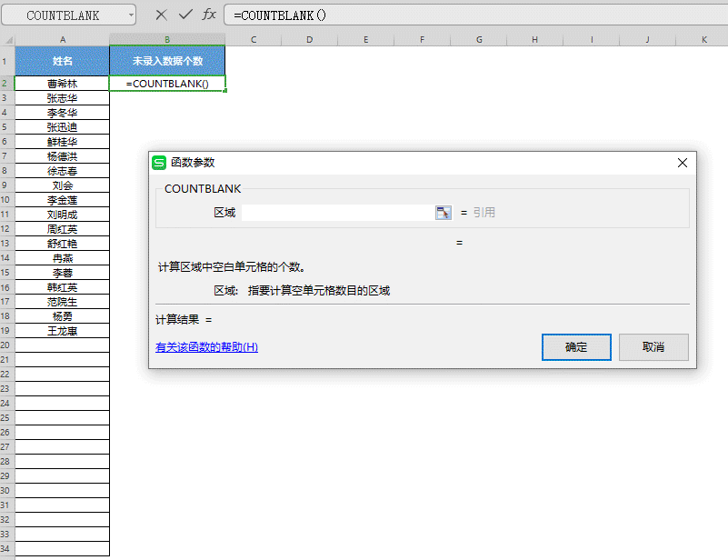This screenshot has height=560, width=728.
Task: Click inside the 区域 input field
Action: click(336, 212)
